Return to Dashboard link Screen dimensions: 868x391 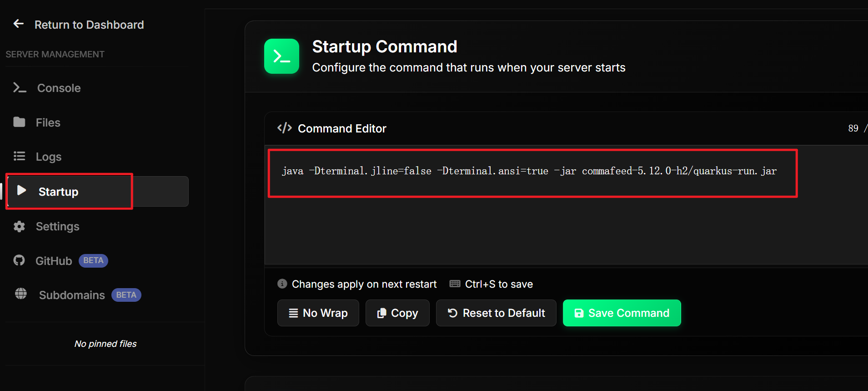coord(79,25)
